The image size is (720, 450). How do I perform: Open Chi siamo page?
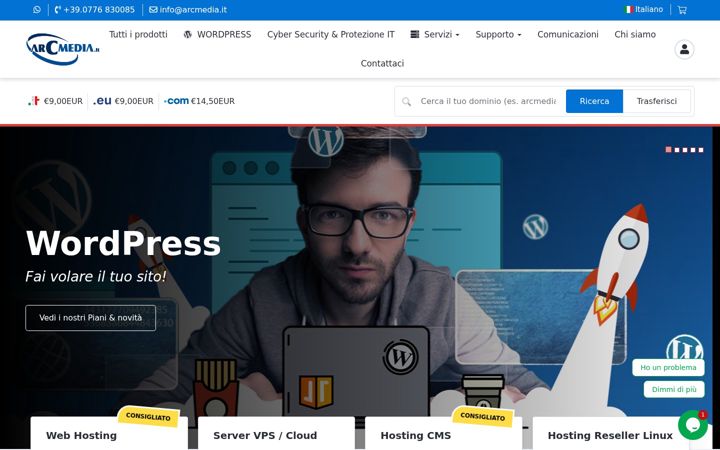(x=635, y=34)
